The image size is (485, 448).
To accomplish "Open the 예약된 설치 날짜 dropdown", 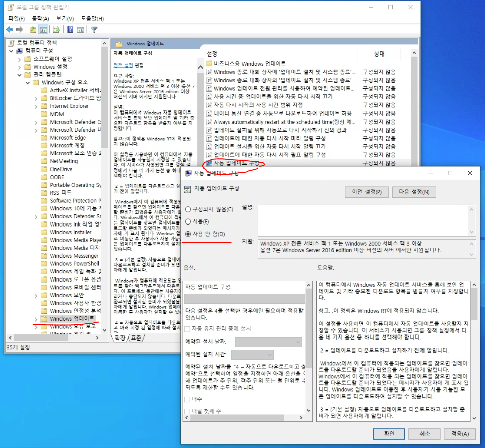I will click(x=269, y=342).
